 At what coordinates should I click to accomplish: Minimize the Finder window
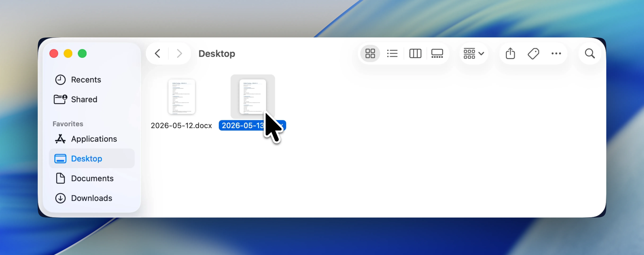(x=68, y=53)
